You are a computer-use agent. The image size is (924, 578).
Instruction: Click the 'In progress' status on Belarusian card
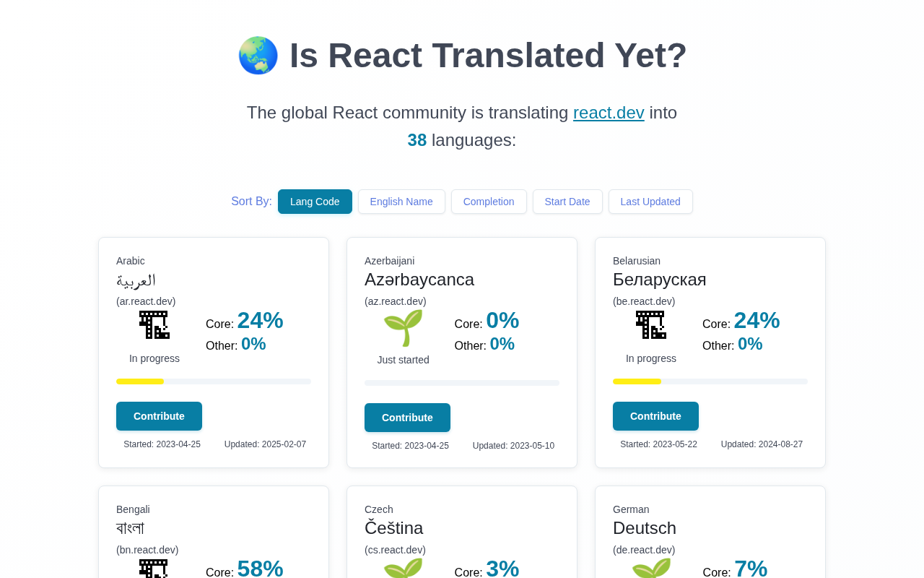pos(651,358)
